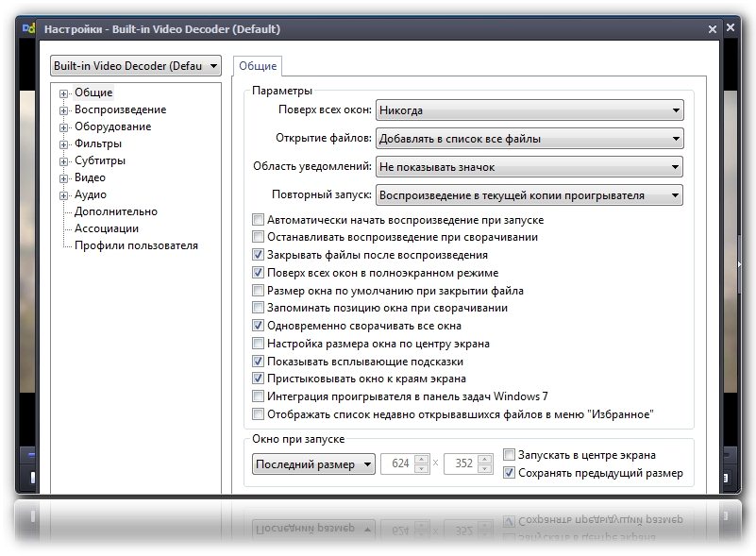This screenshot has width=756, height=556.
Task: Expand the Видео section in tree
Action: point(64,178)
